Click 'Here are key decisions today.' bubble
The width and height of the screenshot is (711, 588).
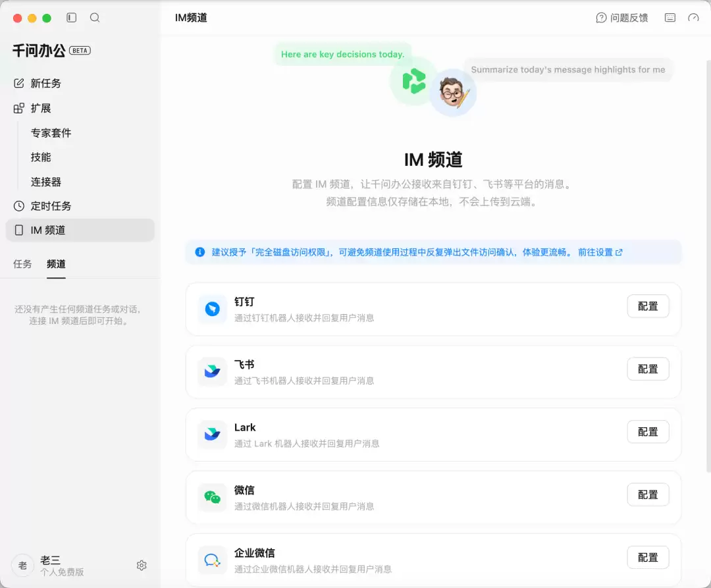click(342, 54)
